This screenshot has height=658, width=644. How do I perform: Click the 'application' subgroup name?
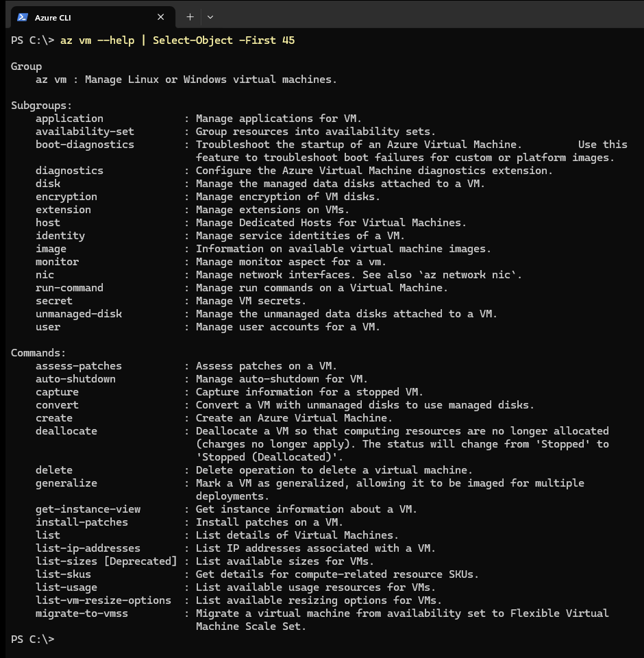(x=69, y=119)
